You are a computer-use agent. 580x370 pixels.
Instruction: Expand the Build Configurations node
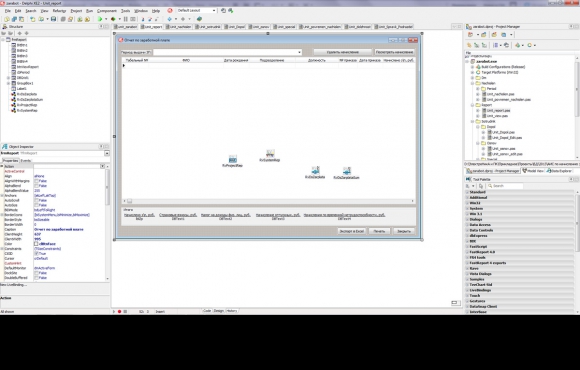pos(472,67)
